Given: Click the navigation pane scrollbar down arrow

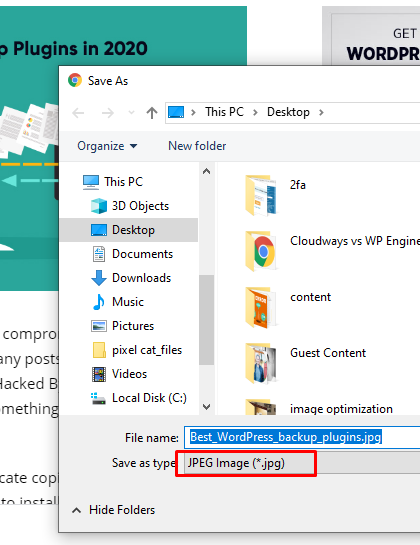Looking at the screenshot, I should coord(207,407).
